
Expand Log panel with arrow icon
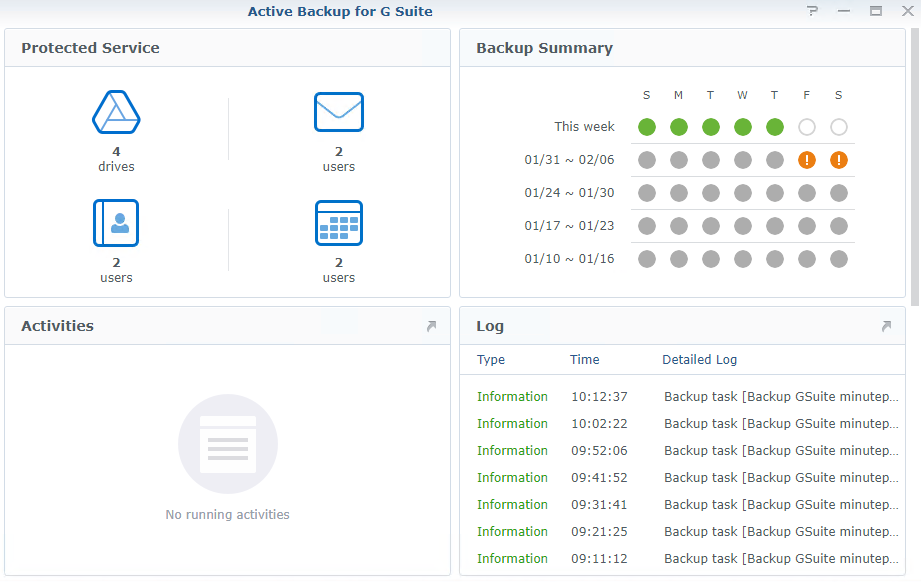click(x=886, y=326)
